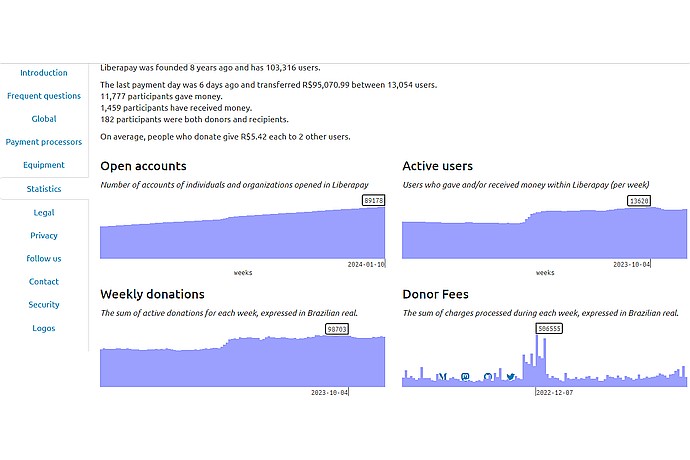Open the Twitter bird icon link
690x460 pixels.
click(510, 376)
